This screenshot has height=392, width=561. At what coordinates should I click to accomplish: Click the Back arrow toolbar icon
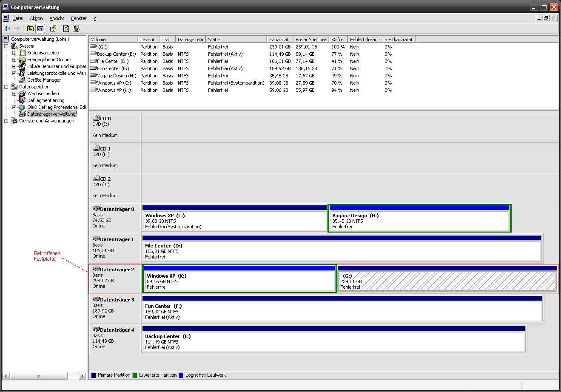pyautogui.click(x=7, y=28)
